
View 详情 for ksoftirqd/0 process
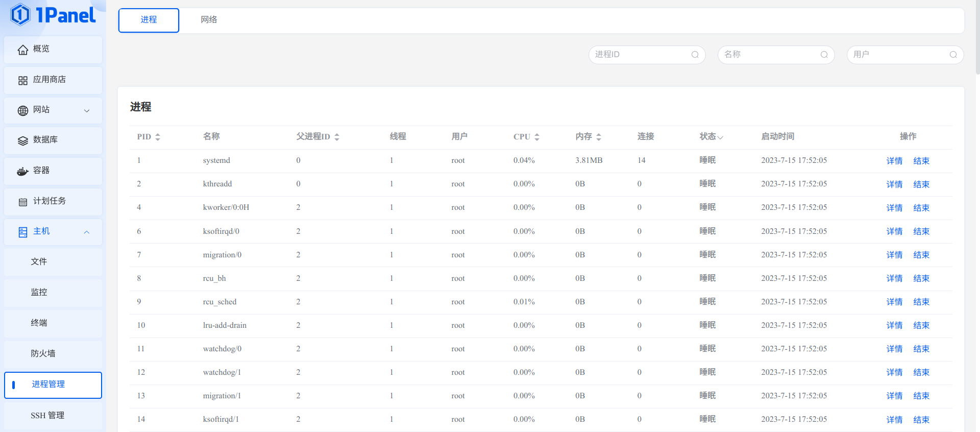tap(894, 231)
